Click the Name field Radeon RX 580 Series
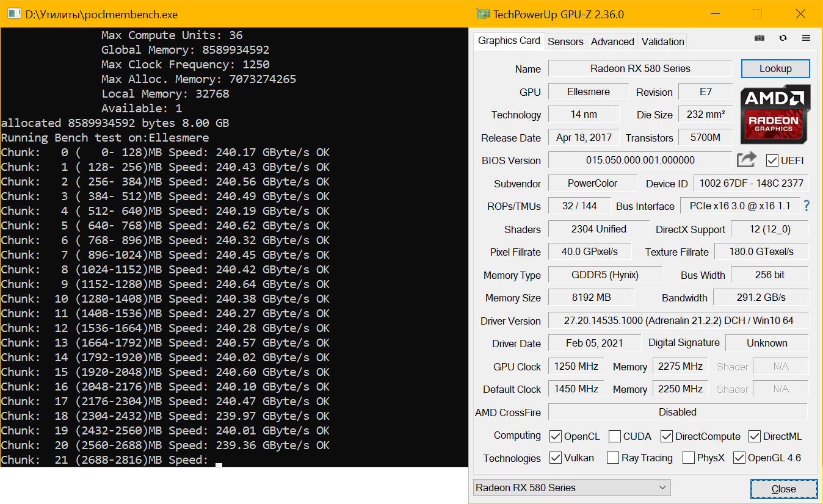The width and height of the screenshot is (823, 504). [x=640, y=68]
